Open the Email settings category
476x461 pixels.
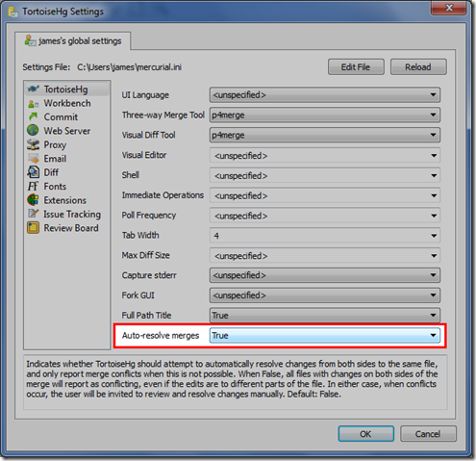(x=67, y=159)
